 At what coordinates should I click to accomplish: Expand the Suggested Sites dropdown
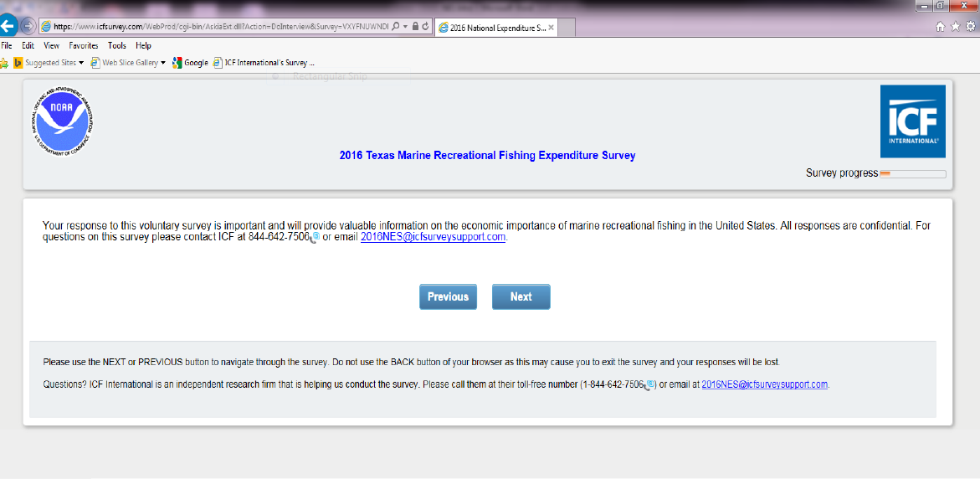tap(81, 63)
